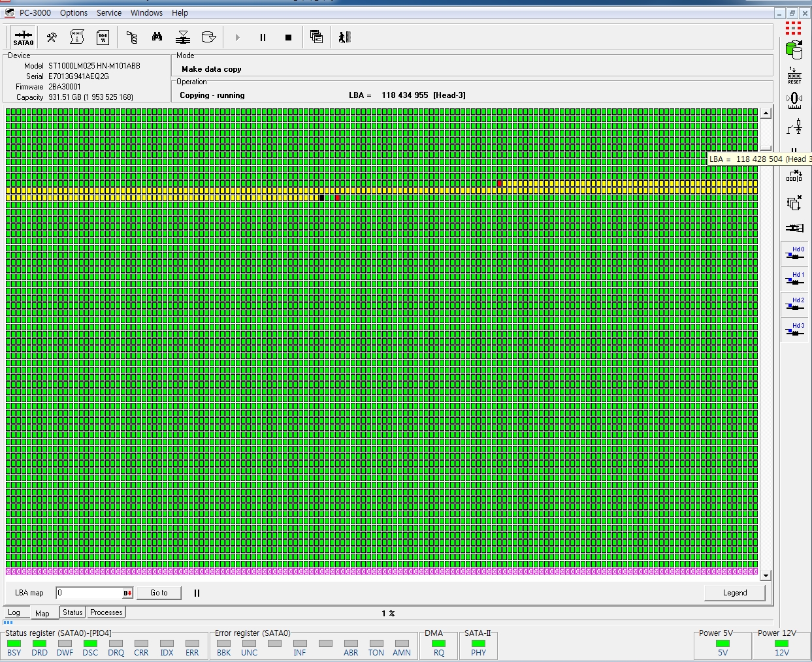Click the exit running-man icon
This screenshot has width=812, height=662.
[x=344, y=38]
